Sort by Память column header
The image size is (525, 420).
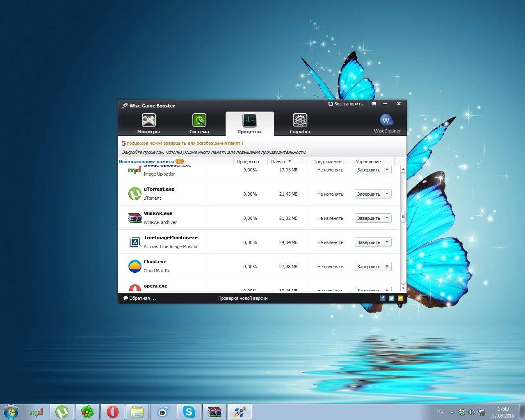281,162
